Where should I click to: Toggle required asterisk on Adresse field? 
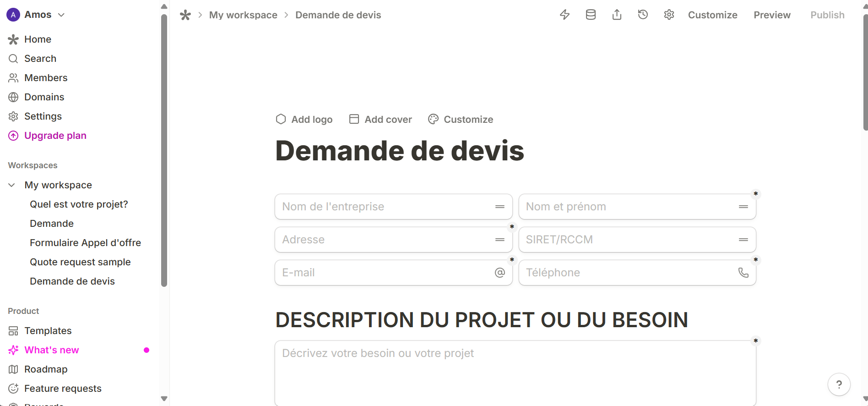[512, 227]
